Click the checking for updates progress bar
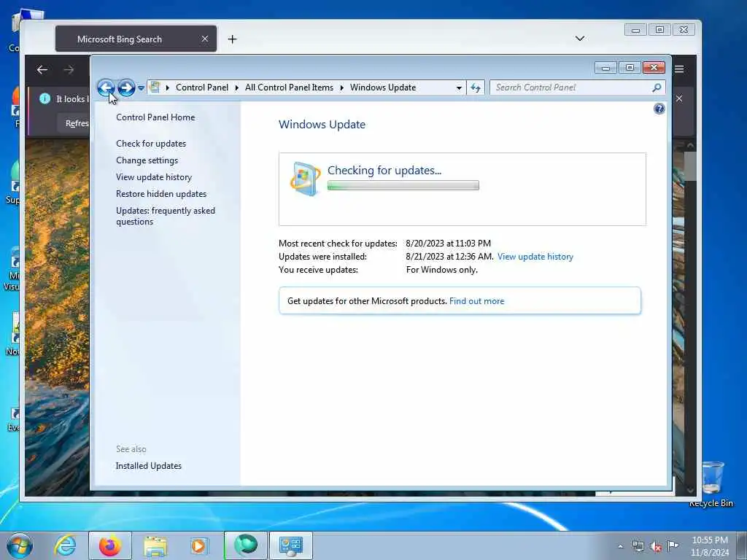 click(403, 185)
